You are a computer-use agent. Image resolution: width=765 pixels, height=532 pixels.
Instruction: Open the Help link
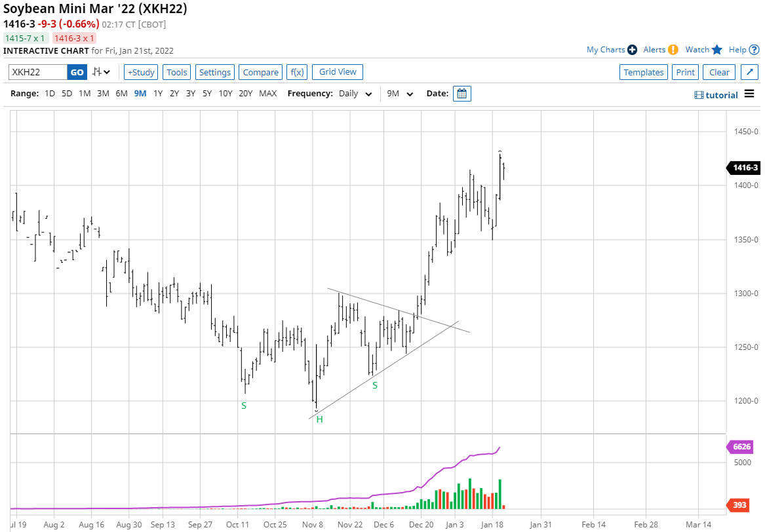tap(737, 50)
